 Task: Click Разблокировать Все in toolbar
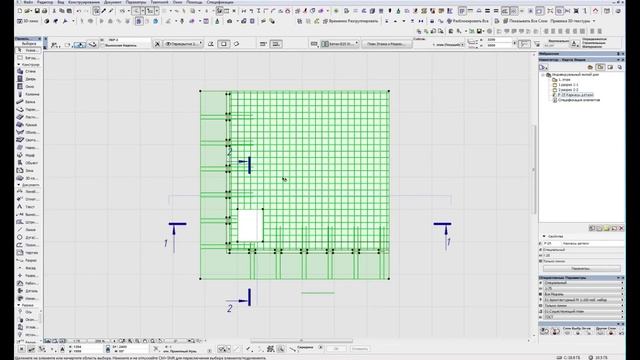coord(468,21)
